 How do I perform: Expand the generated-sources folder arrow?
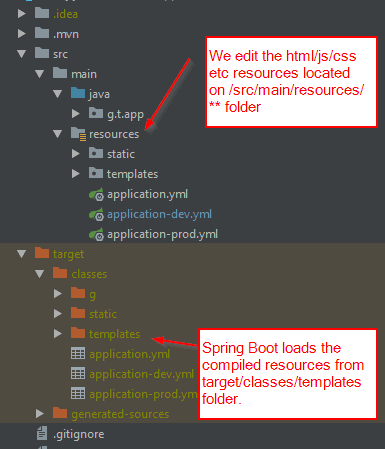click(x=40, y=414)
